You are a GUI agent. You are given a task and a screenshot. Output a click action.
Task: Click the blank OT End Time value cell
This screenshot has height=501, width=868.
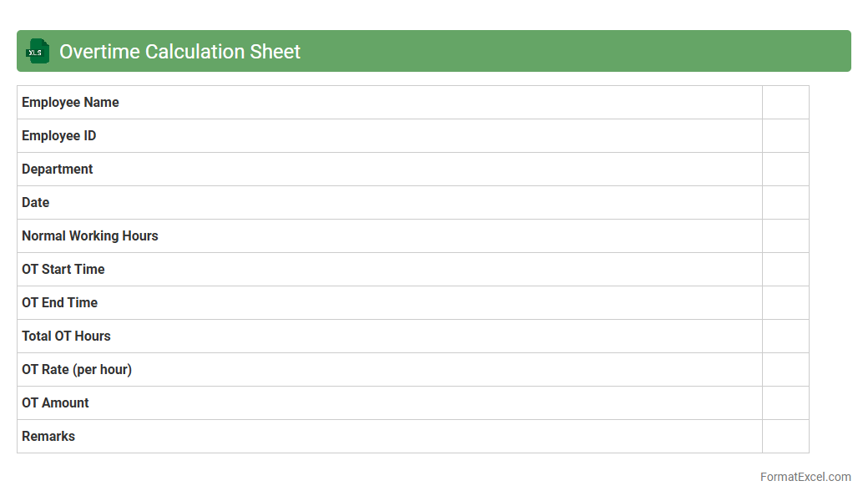(x=785, y=303)
